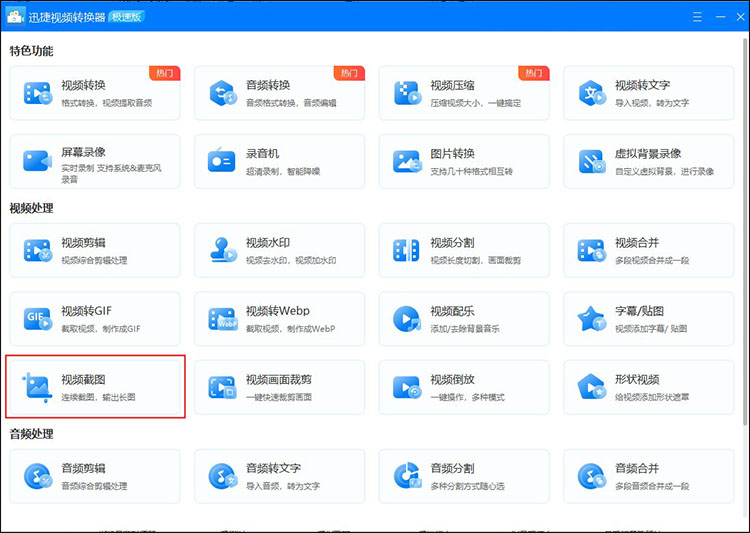Choose the 视频水印 title text
The height and width of the screenshot is (533, 750).
click(x=268, y=243)
